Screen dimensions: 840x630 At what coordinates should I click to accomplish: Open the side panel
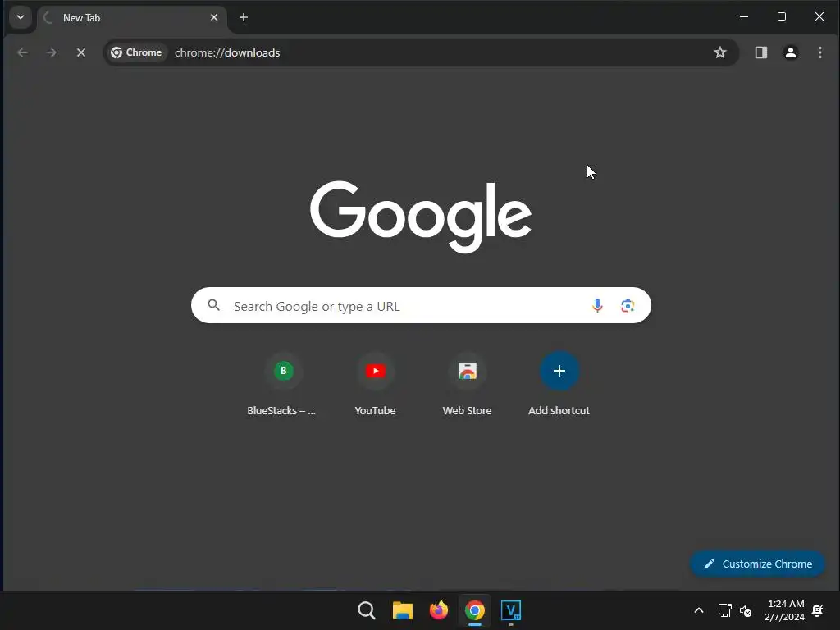[x=760, y=52]
